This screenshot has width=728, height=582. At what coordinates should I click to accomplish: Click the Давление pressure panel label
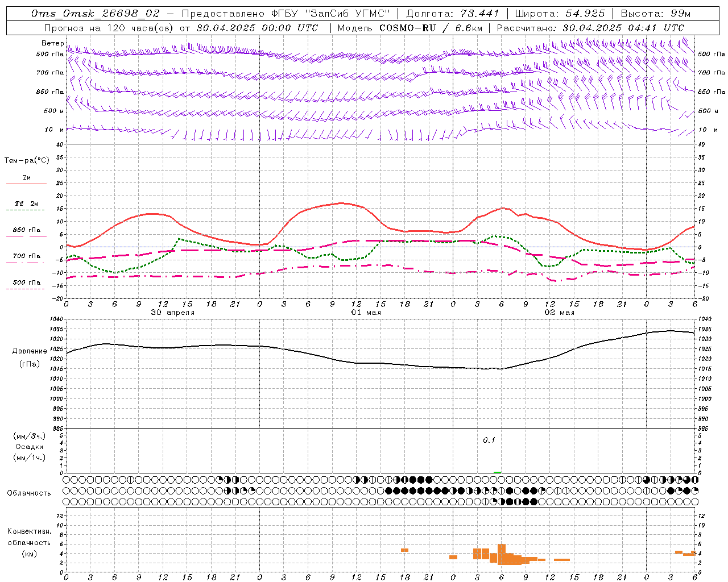click(30, 351)
